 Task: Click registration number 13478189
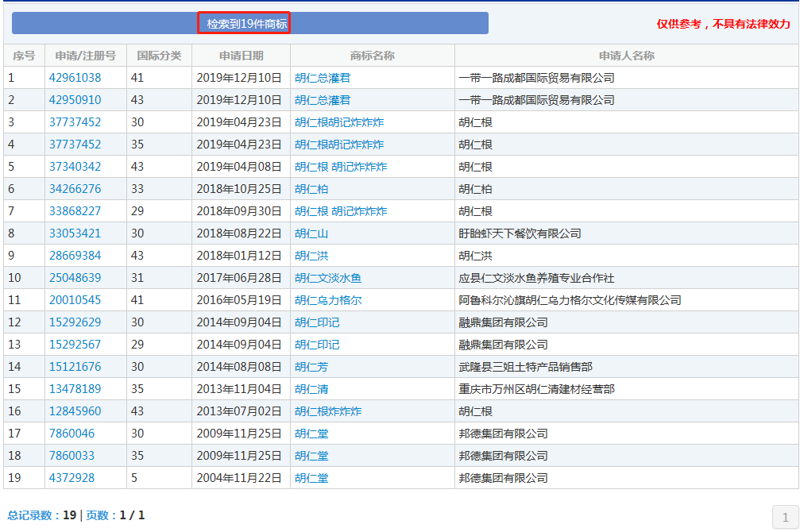pos(75,389)
